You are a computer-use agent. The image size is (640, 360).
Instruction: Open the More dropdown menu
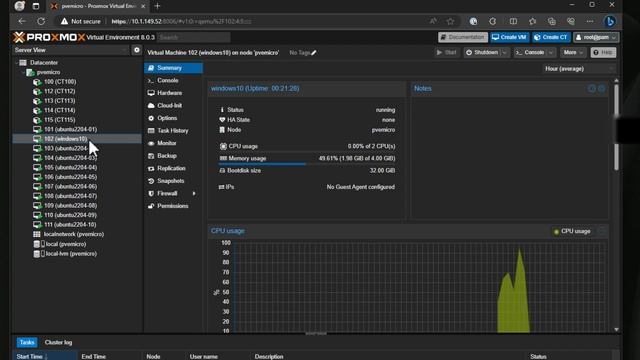coord(573,53)
